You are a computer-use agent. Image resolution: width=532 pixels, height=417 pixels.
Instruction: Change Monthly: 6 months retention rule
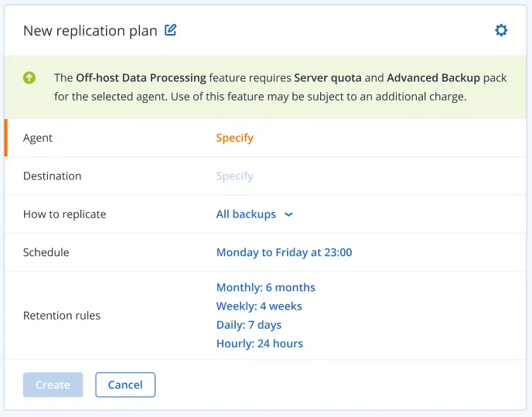point(265,288)
